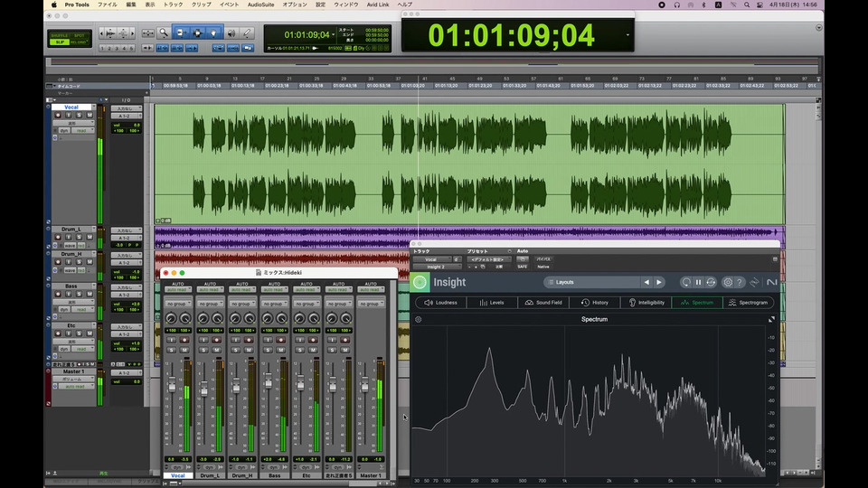The image size is (868, 488).
Task: Click the plugin bypass button
Action: [x=543, y=259]
